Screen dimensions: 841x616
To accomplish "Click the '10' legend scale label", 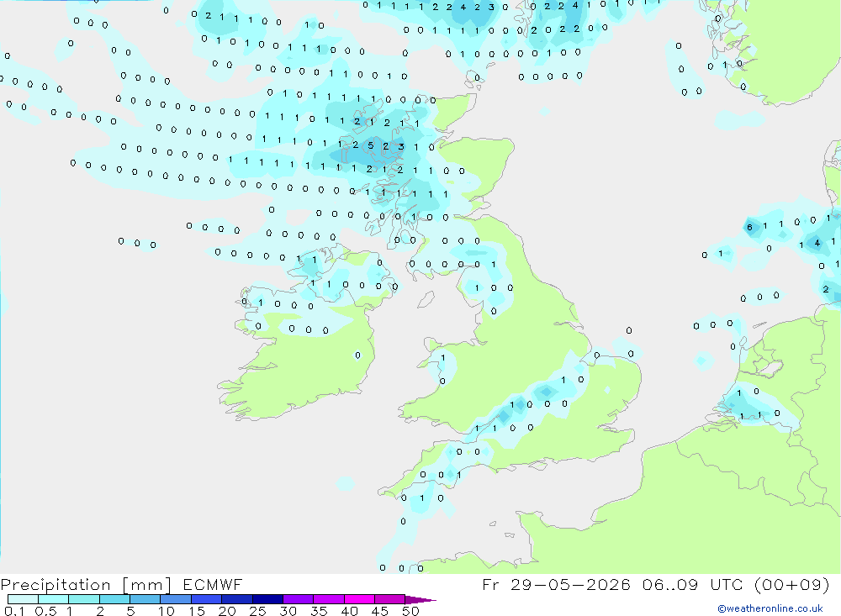I will [166, 611].
